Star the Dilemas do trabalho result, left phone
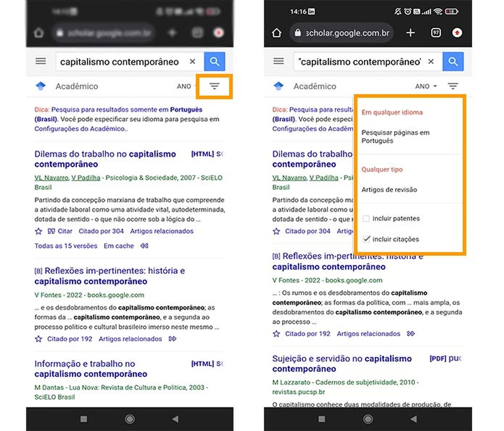Screen dimensions: 504x431 click(38, 231)
